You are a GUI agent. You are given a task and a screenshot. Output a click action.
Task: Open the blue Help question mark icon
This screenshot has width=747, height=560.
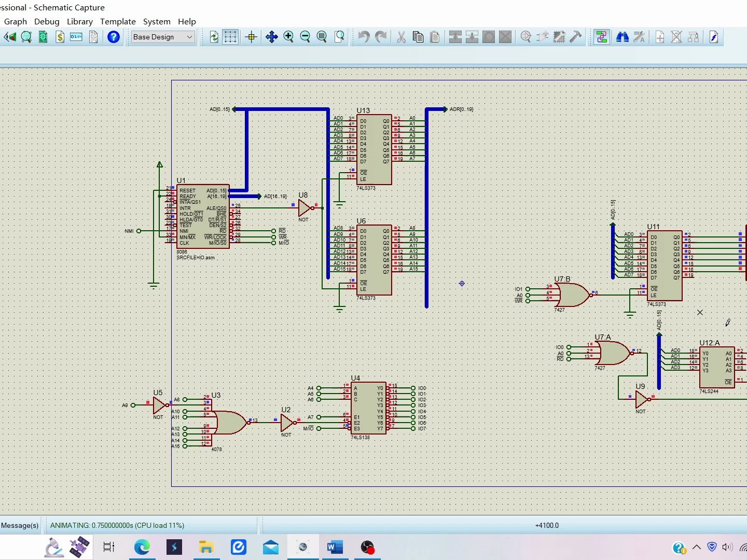pos(113,37)
